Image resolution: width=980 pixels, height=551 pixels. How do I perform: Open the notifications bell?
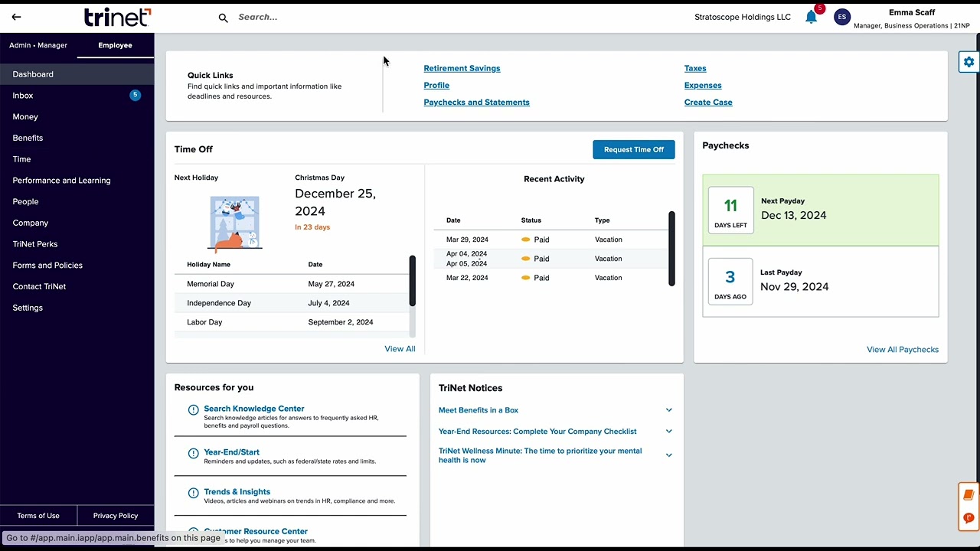tap(811, 17)
